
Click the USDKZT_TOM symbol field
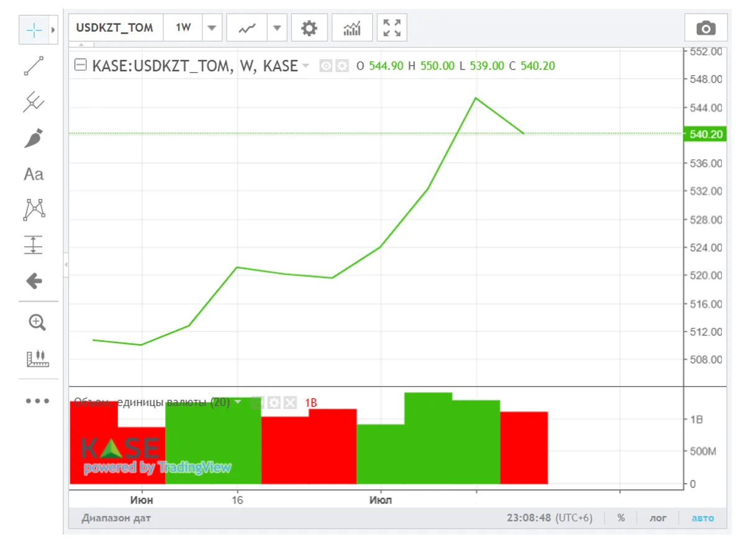pyautogui.click(x=115, y=28)
